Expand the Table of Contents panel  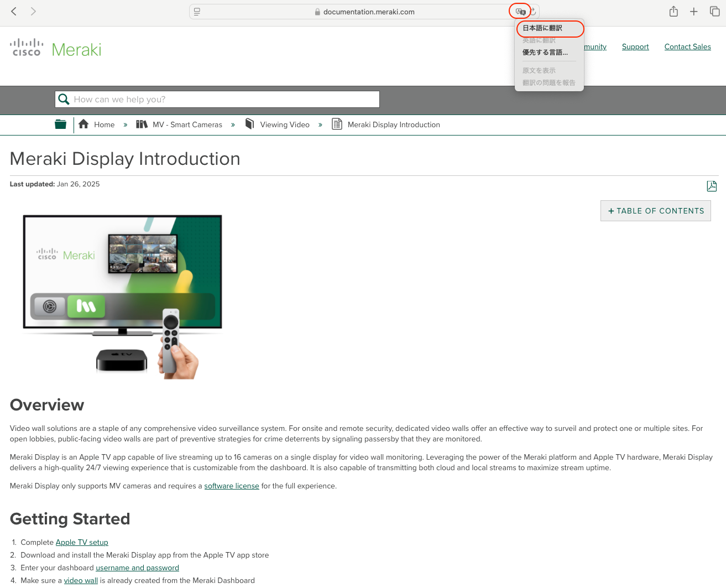point(655,211)
